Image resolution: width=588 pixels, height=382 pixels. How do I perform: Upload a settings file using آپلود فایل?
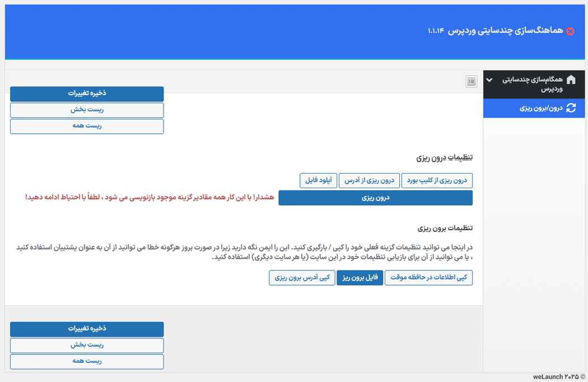318,180
